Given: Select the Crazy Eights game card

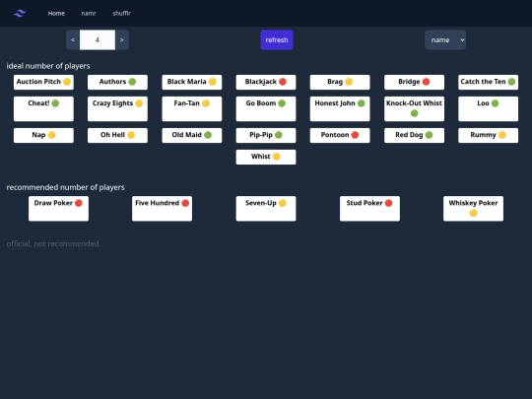Looking at the screenshot, I should [117, 109].
